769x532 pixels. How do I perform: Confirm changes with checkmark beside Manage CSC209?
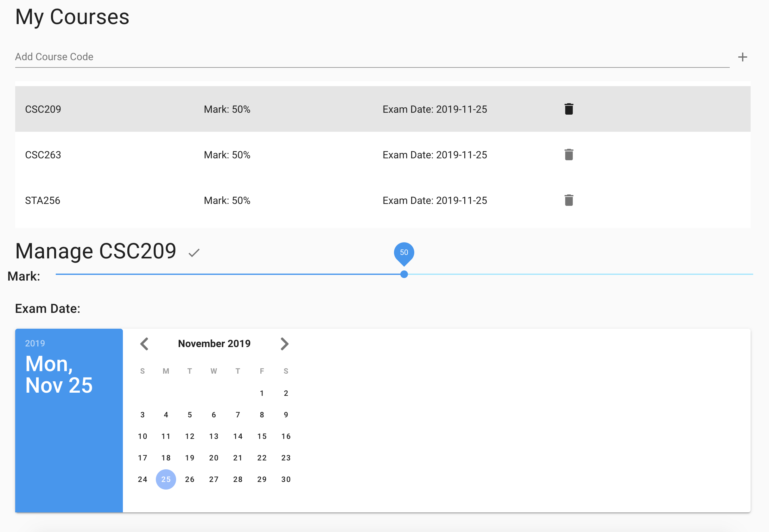(x=194, y=253)
